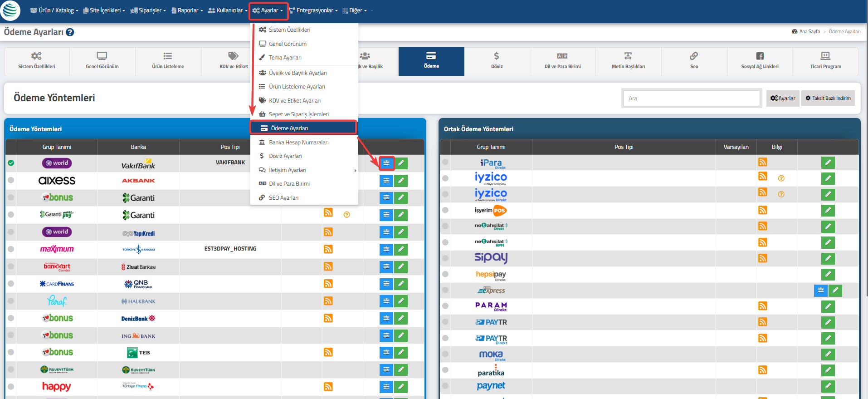Open the Entegrasyonlar dropdown in the top bar
Image resolution: width=868 pixels, height=399 pixels.
314,10
